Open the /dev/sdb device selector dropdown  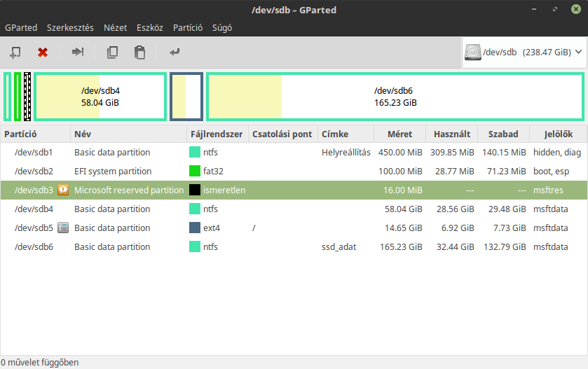coord(524,52)
